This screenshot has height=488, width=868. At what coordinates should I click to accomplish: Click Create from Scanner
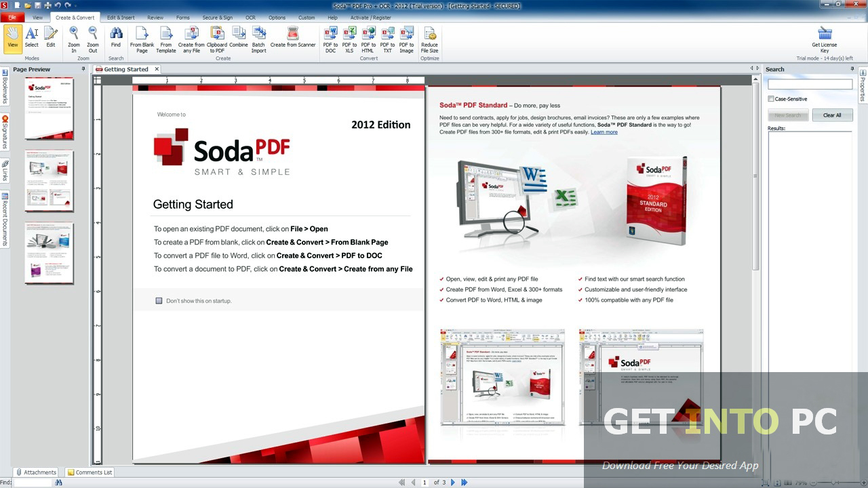(293, 38)
